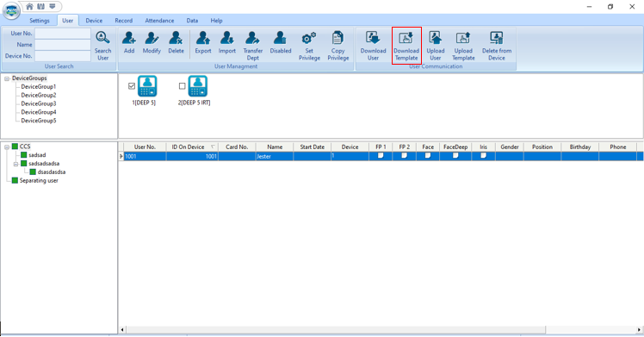The width and height of the screenshot is (644, 337).
Task: Click the horizontal scrollbar thumb
Action: point(336,329)
